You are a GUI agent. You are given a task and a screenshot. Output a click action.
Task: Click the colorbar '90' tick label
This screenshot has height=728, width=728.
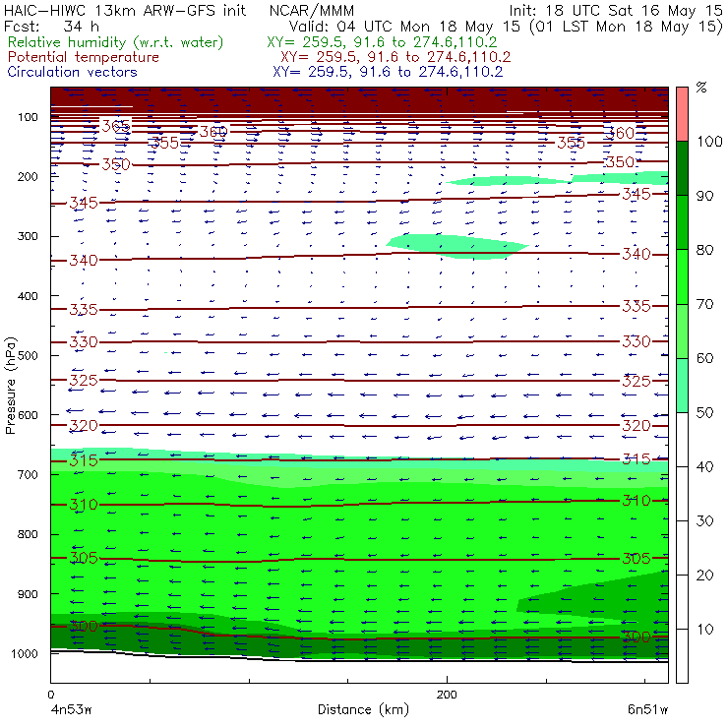(704, 196)
